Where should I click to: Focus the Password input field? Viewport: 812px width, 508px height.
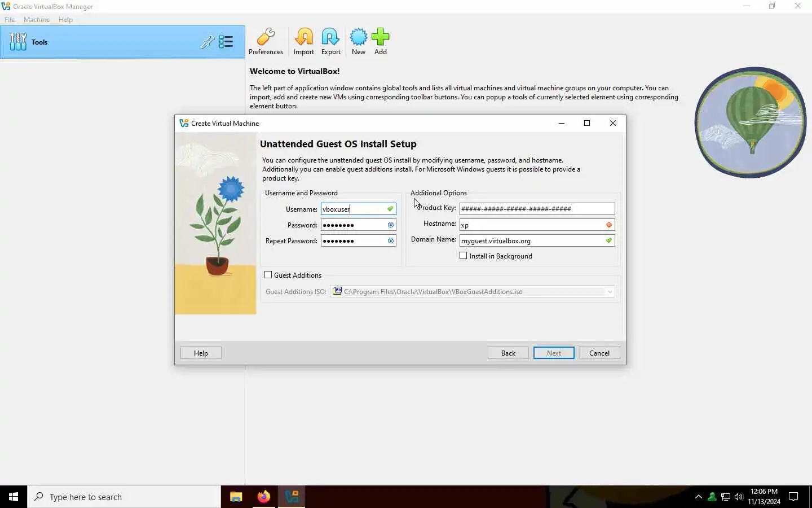coord(358,225)
